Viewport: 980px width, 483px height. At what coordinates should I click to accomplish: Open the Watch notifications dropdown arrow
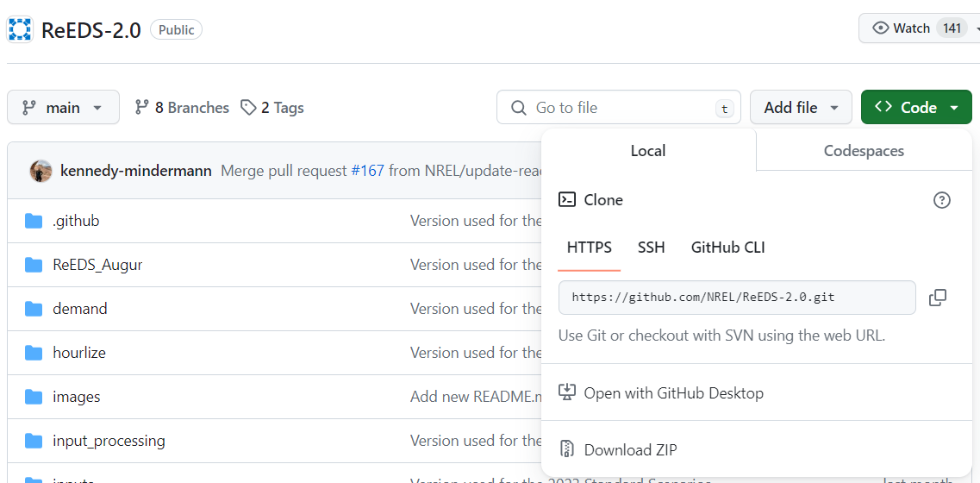(x=977, y=28)
